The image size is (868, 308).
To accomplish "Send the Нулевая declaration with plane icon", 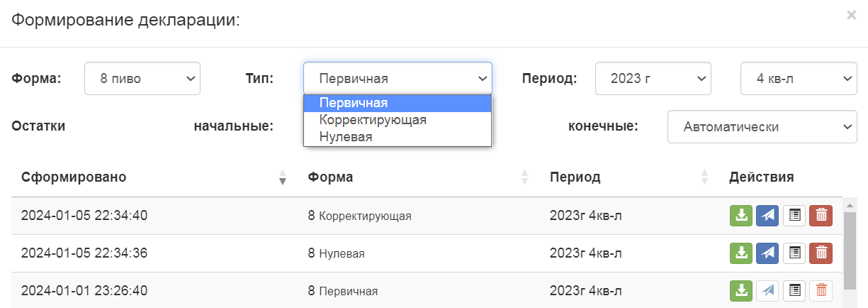I will [x=767, y=253].
